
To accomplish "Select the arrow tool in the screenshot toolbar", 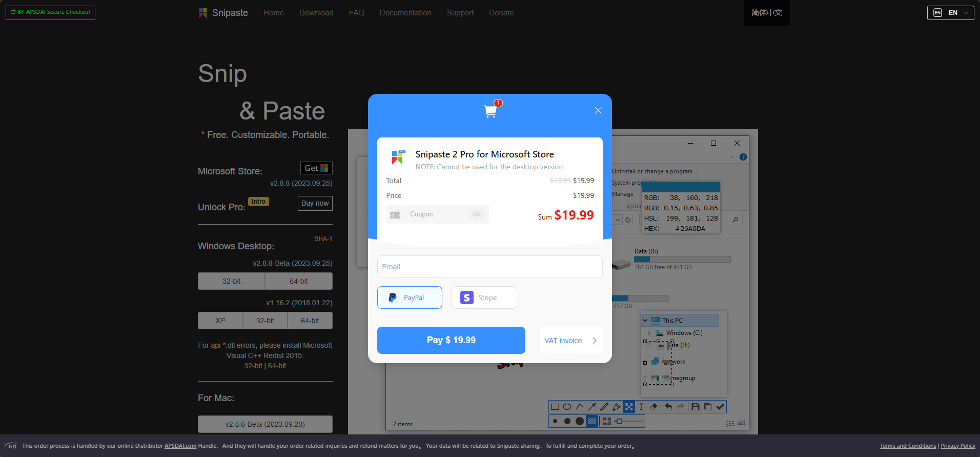I will click(592, 407).
